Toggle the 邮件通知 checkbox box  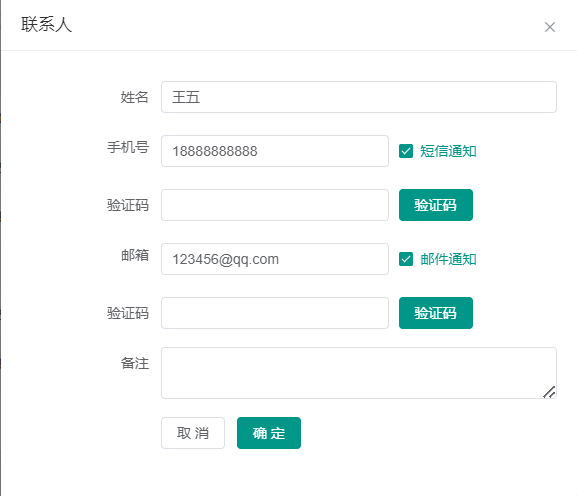click(406, 259)
